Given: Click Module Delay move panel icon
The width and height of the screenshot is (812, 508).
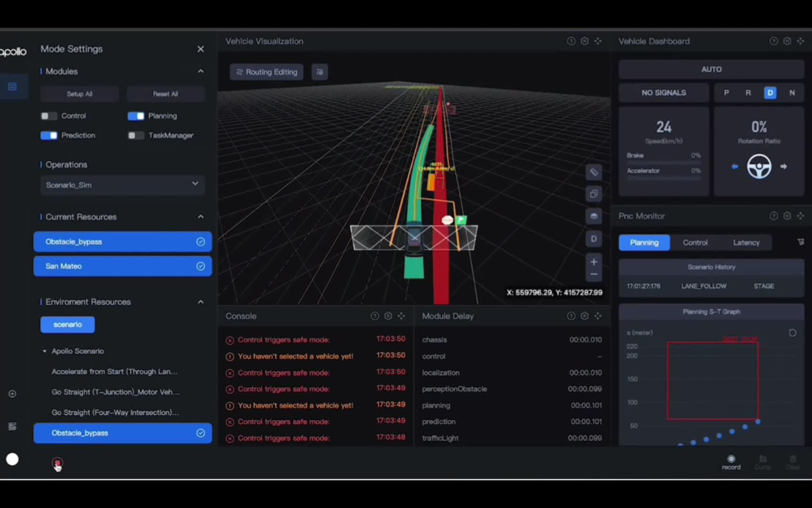Looking at the screenshot, I should coord(598,316).
